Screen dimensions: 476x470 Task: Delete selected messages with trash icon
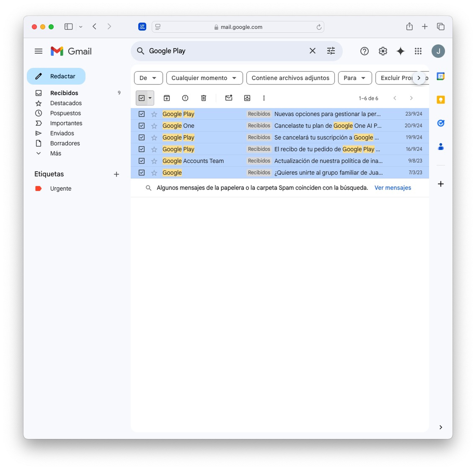click(x=204, y=98)
